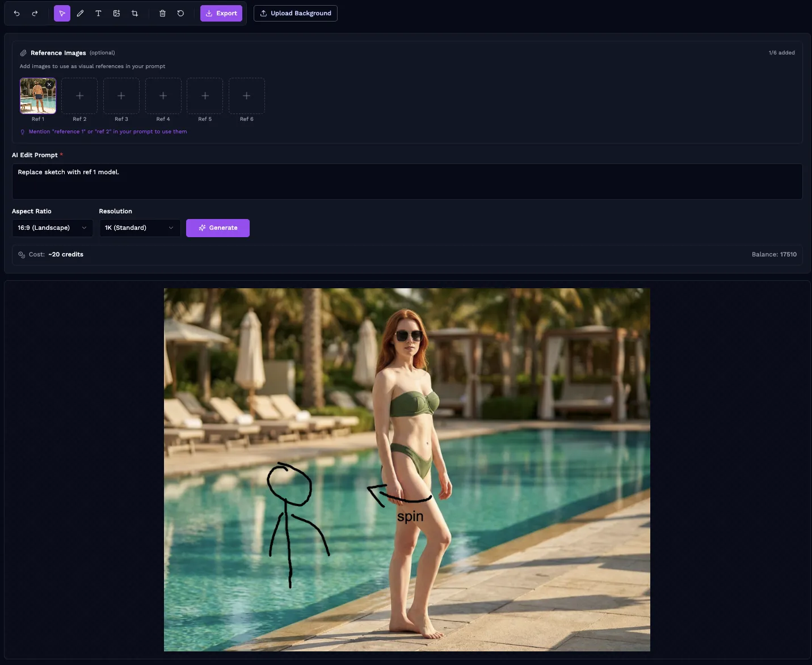
Task: Click the add image tool icon
Action: tap(116, 14)
